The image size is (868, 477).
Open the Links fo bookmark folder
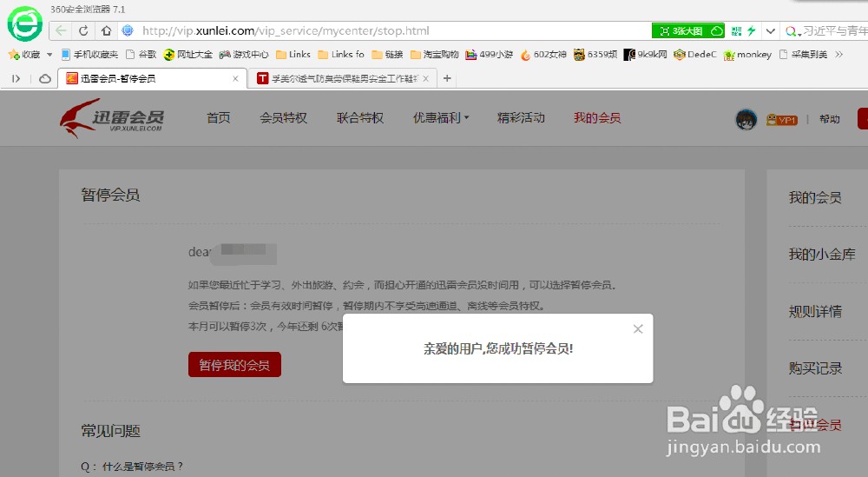[x=341, y=54]
